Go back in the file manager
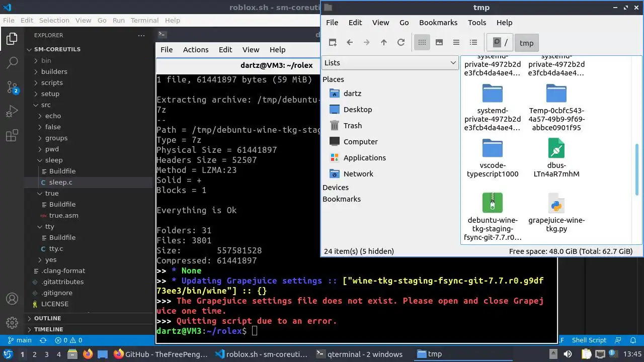This screenshot has width=644, height=362. (x=350, y=42)
